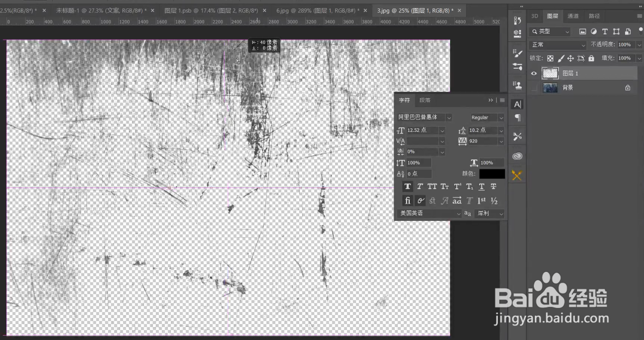Switch to the 路径 paths tab
This screenshot has width=644, height=340.
(x=594, y=16)
